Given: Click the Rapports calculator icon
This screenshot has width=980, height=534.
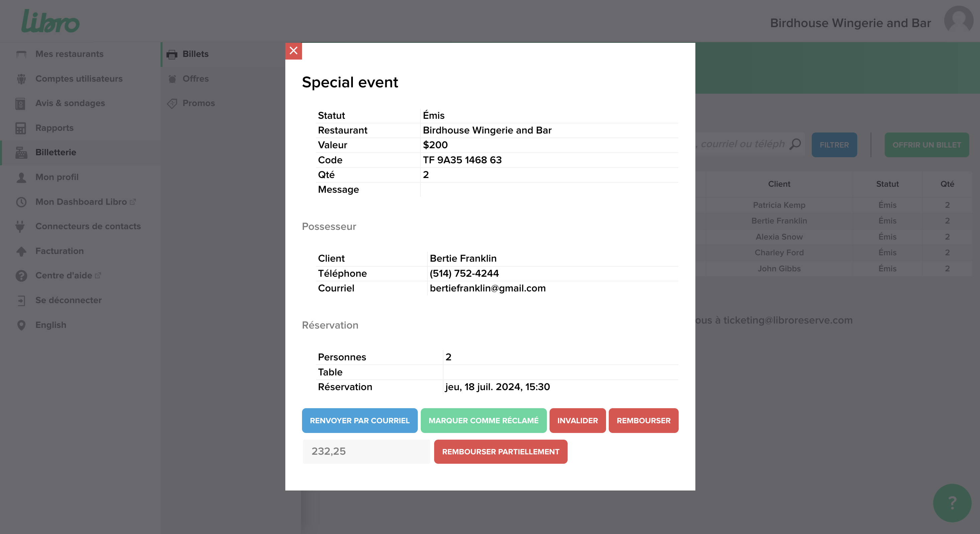Looking at the screenshot, I should point(20,128).
